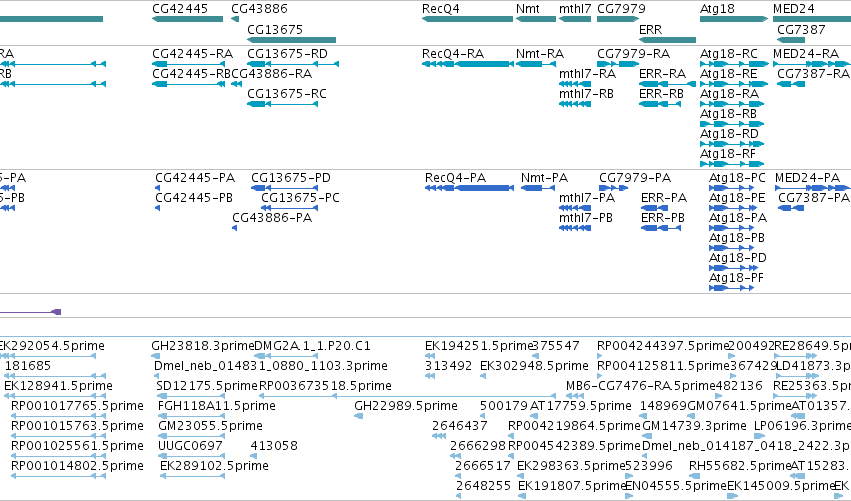Click the 2646437 feature label
The image size is (851, 501).
pos(460,426)
